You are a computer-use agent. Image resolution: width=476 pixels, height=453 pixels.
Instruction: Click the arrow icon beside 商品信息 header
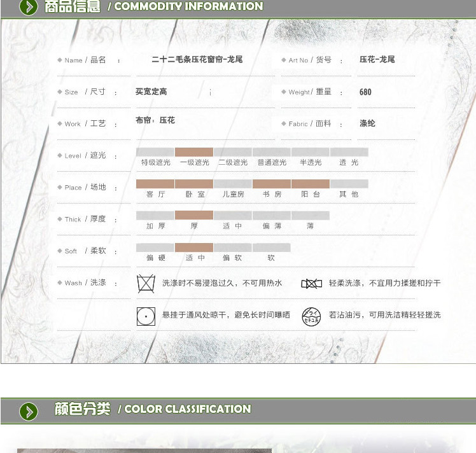[29, 8]
